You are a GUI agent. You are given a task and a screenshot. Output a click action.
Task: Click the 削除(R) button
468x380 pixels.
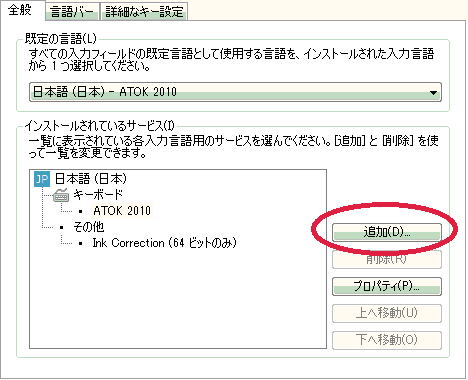pyautogui.click(x=387, y=259)
